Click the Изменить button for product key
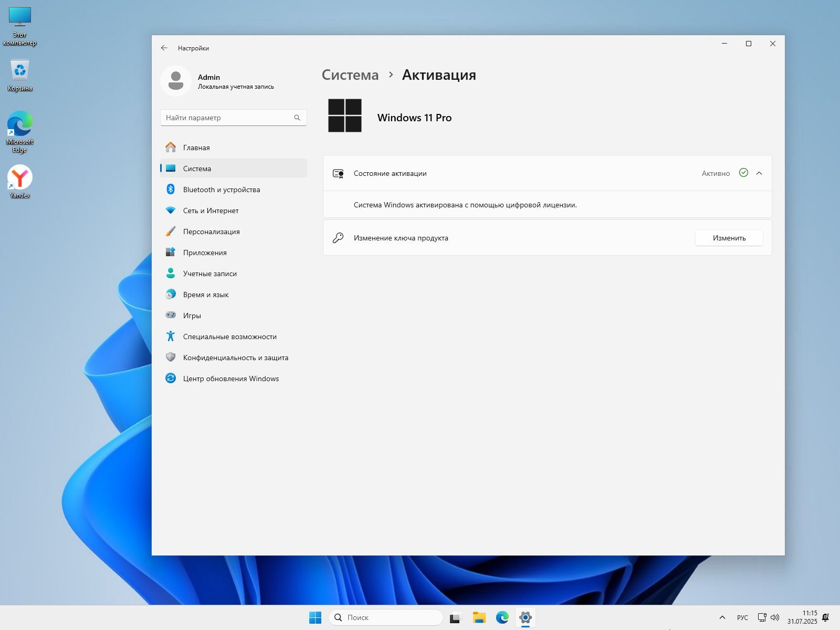840x630 pixels. (x=729, y=238)
